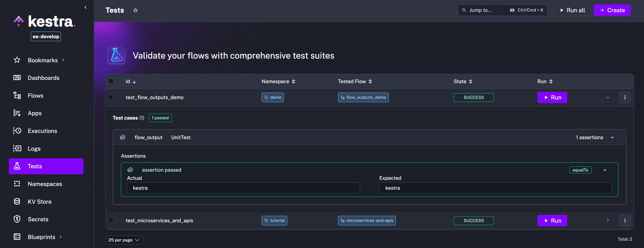Click the Total: 2 count
Screen dimensions: 644x248
[625, 239]
